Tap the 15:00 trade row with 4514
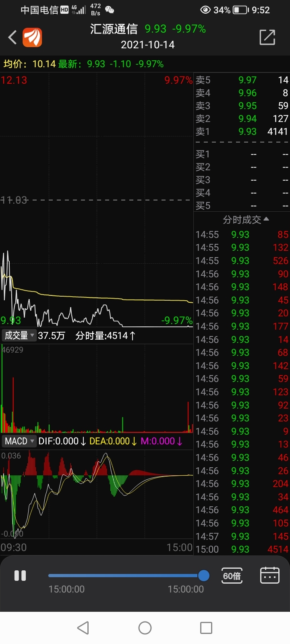This screenshot has height=644, width=290. click(242, 549)
